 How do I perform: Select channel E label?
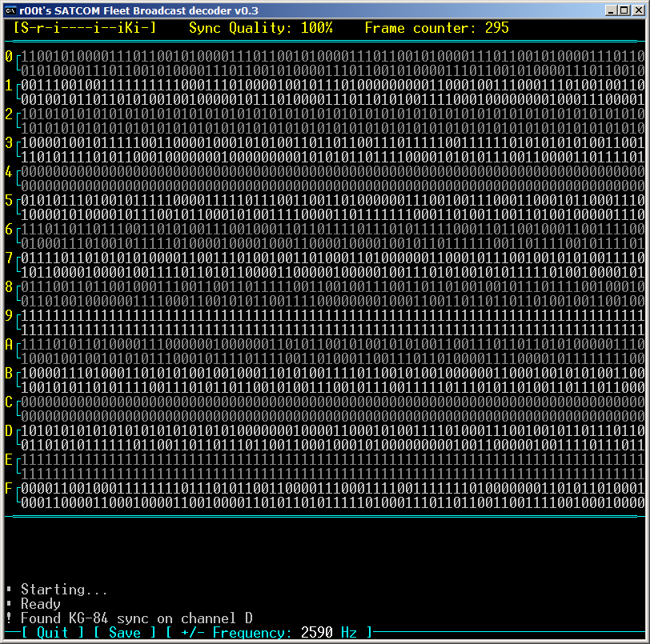tap(9, 459)
